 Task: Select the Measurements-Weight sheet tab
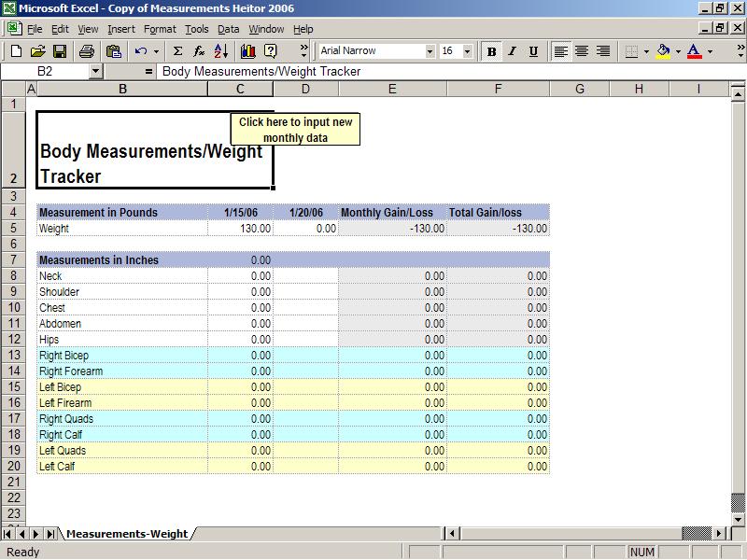pyautogui.click(x=127, y=534)
